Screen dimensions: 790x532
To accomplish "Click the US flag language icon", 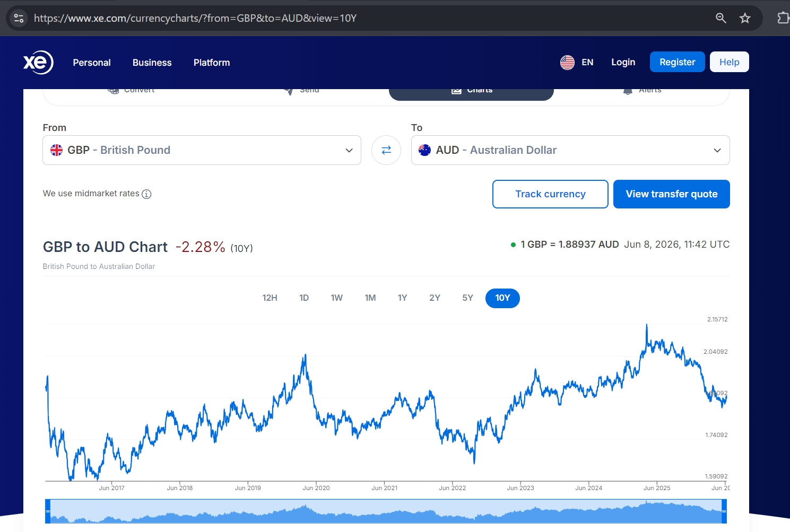I will pos(567,63).
